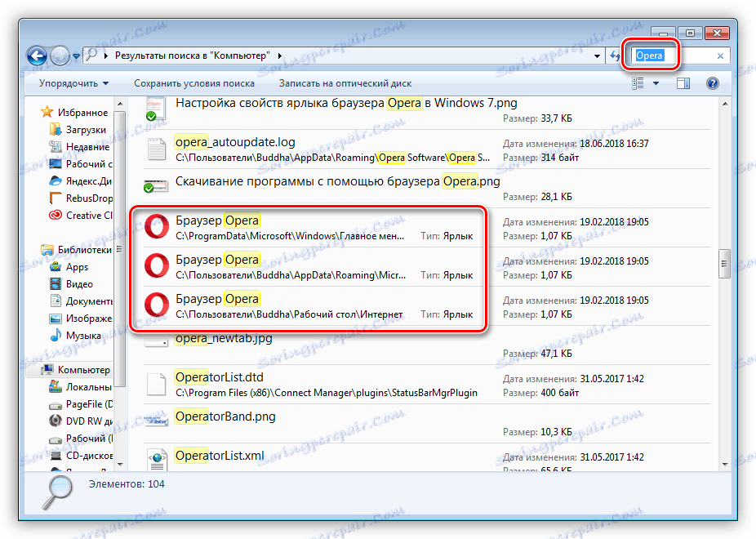The width and height of the screenshot is (756, 539).
Task: Click breadcrumb text Результаты поиска в "Компьютер"
Action: click(x=192, y=56)
